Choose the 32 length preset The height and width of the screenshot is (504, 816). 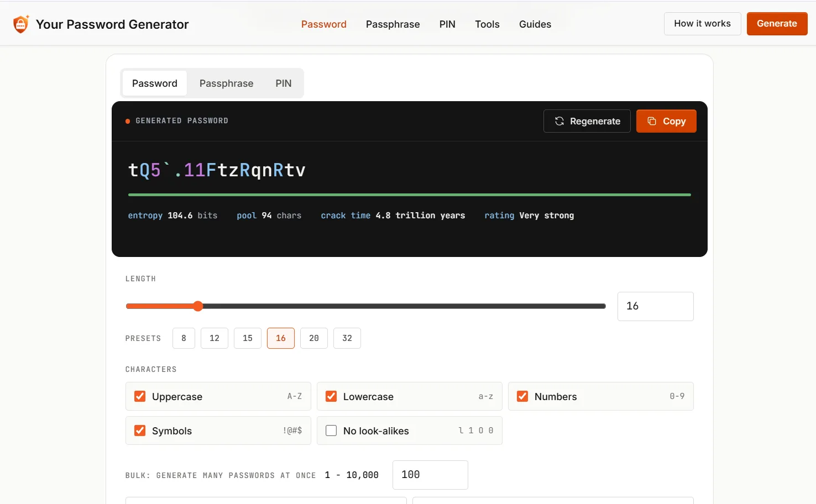point(347,338)
